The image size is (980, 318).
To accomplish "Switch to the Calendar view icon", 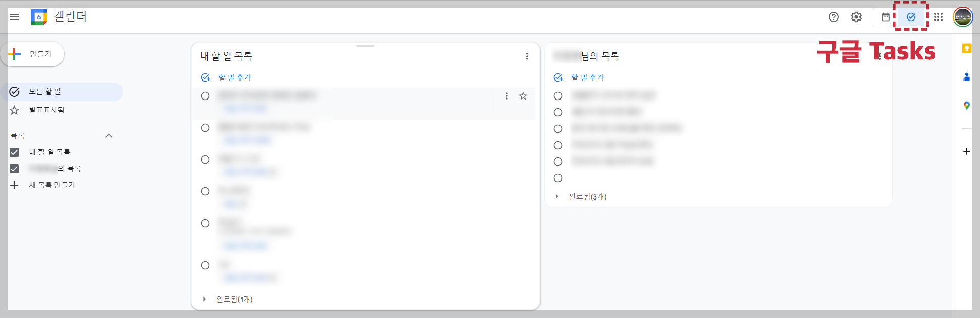I will 886,17.
